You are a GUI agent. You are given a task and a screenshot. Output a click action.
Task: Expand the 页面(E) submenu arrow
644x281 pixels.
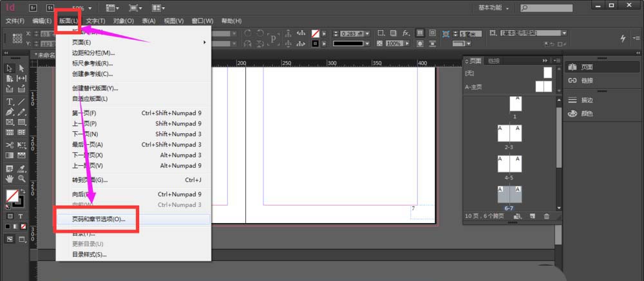205,42
